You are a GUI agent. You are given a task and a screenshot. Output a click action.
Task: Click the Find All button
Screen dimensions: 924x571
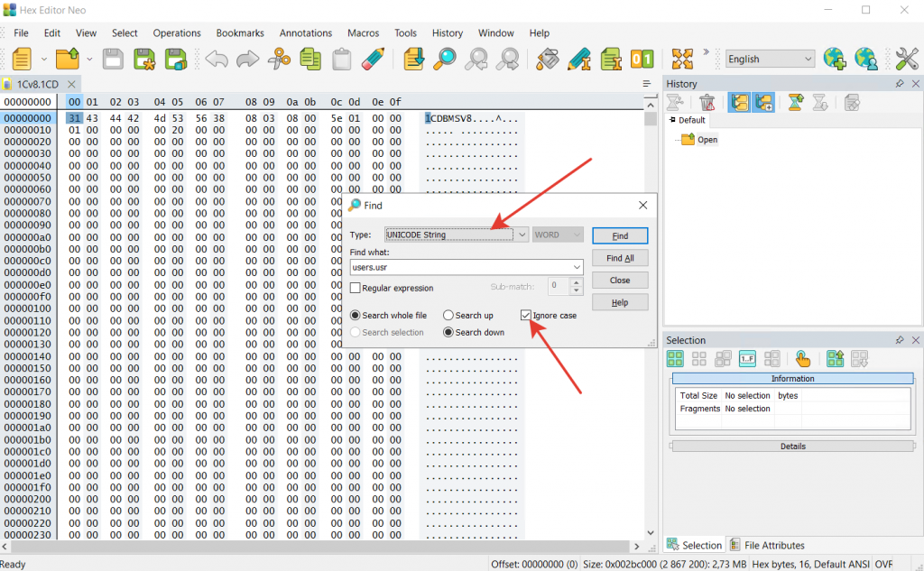tap(620, 258)
